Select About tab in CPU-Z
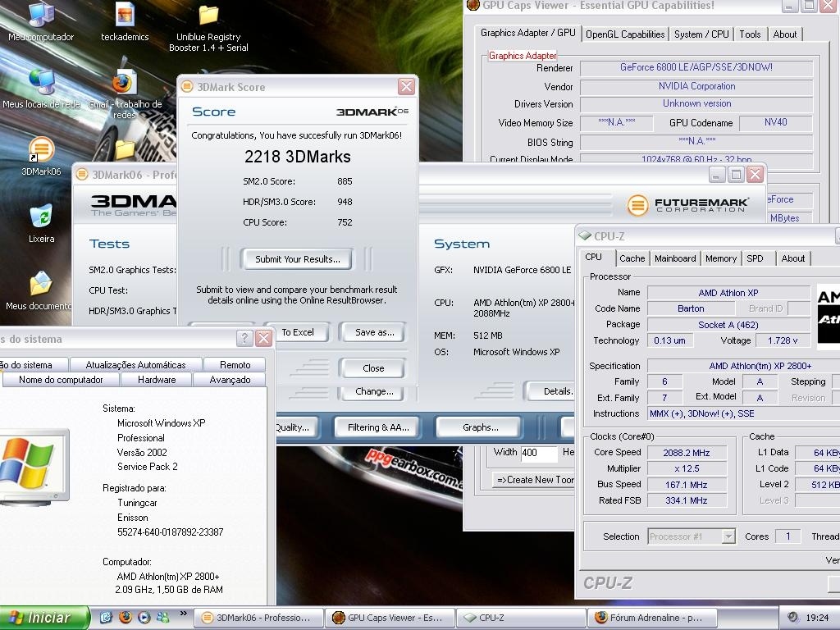This screenshot has height=630, width=840. [793, 258]
